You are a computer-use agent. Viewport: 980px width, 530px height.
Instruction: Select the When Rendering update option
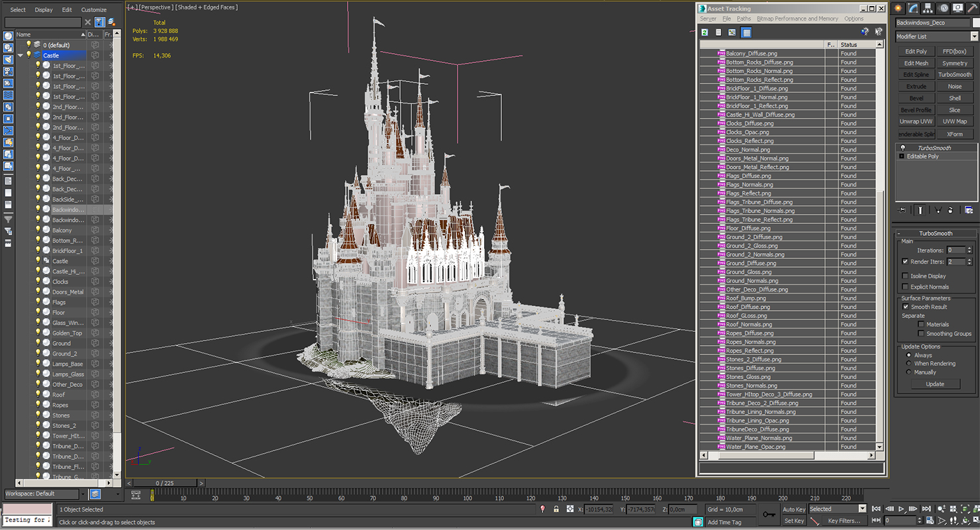click(908, 364)
